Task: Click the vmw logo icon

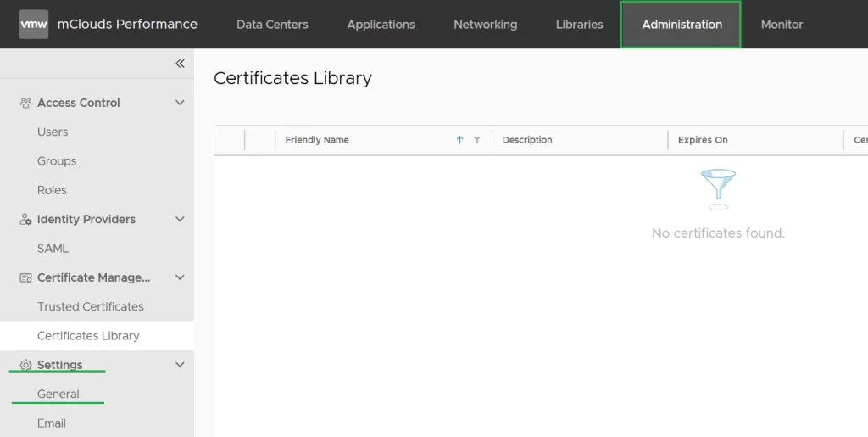Action: [x=34, y=25]
